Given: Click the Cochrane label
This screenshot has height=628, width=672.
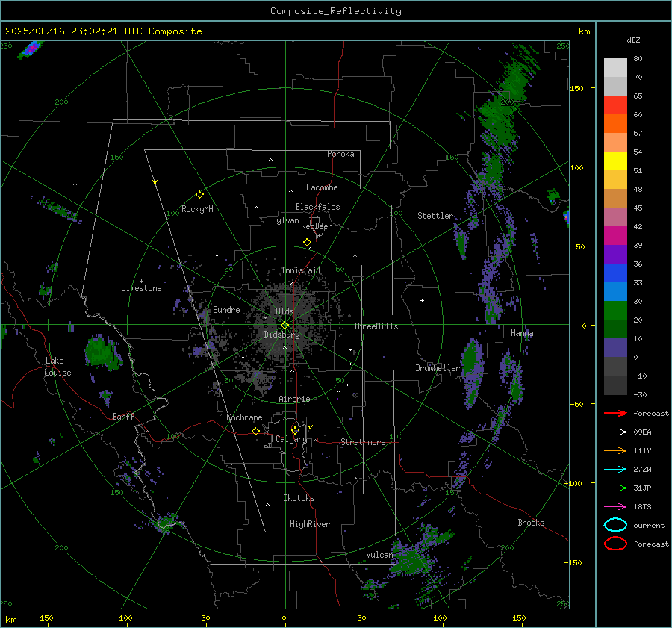Looking at the screenshot, I should pos(244,417).
